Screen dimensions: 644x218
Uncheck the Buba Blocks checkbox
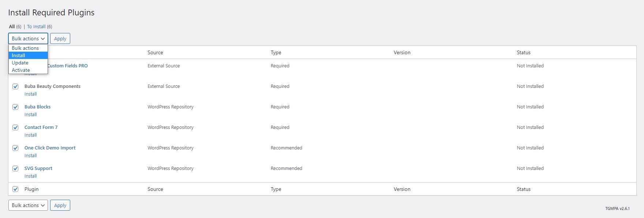coord(15,107)
